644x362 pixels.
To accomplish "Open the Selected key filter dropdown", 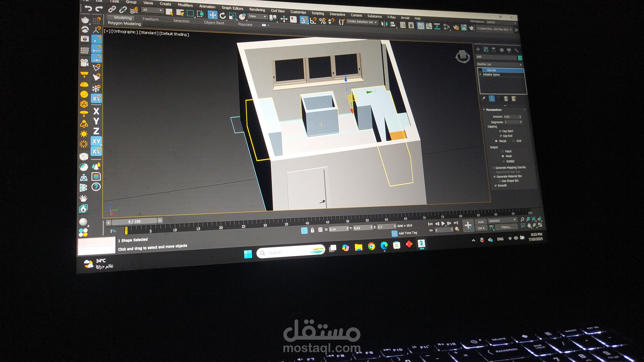I will [x=502, y=220].
